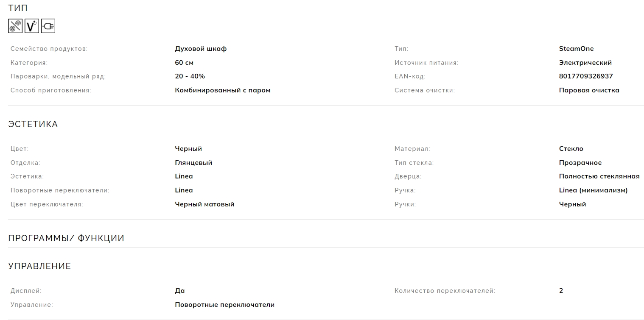
Task: Click the Vapor Clean "V" icon
Action: pos(32,26)
